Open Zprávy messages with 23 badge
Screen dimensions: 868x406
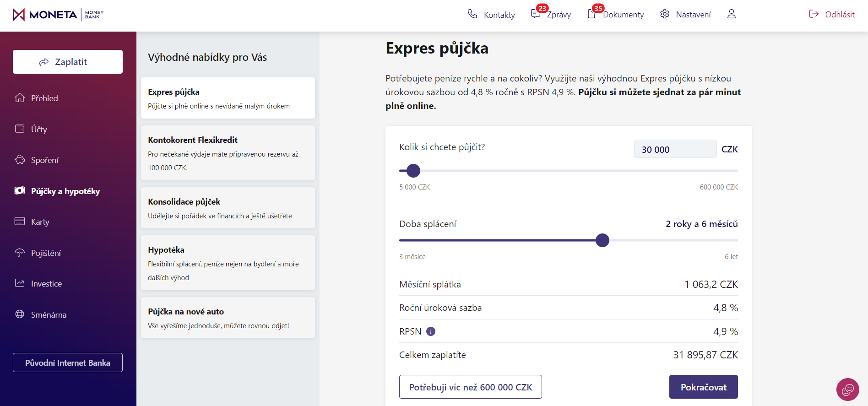(x=551, y=14)
